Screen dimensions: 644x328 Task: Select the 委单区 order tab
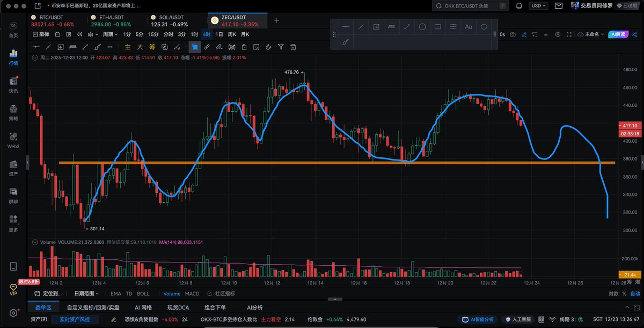tap(43, 308)
